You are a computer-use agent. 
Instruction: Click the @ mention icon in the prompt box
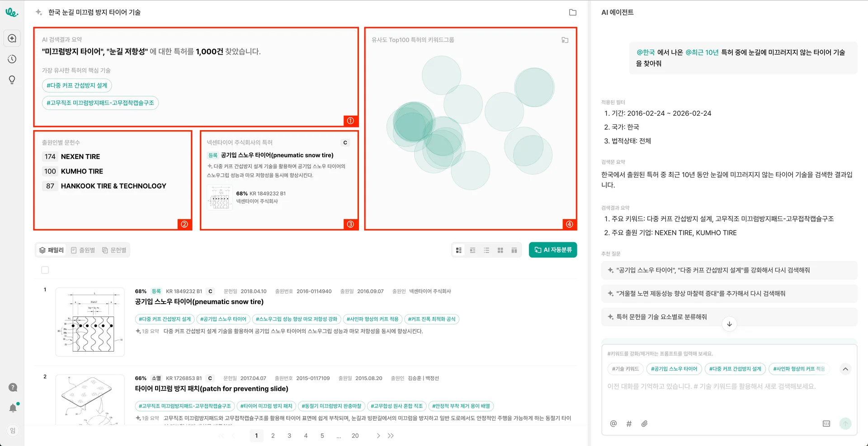pyautogui.click(x=613, y=423)
